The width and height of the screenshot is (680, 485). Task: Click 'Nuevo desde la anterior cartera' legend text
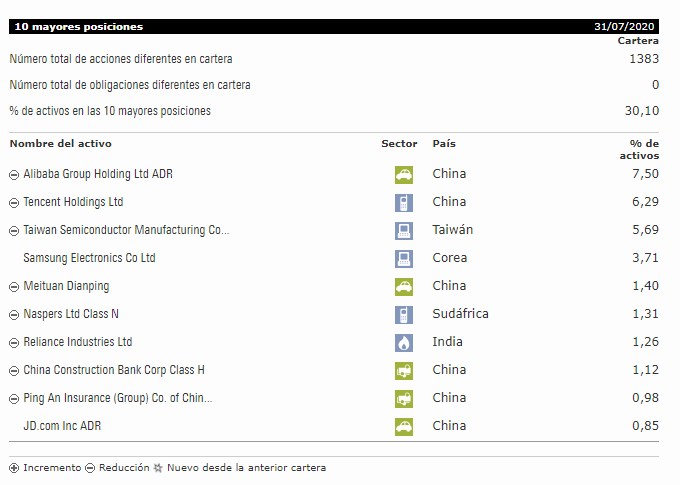[x=246, y=468]
